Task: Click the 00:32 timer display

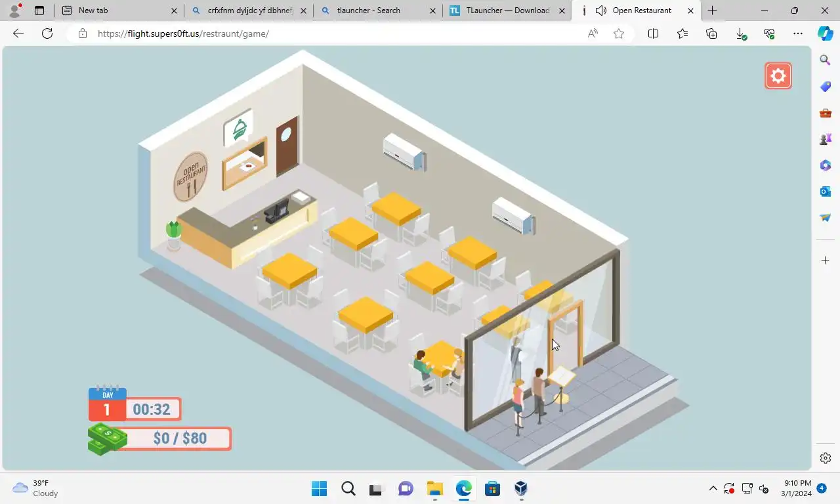Action: [x=152, y=409]
